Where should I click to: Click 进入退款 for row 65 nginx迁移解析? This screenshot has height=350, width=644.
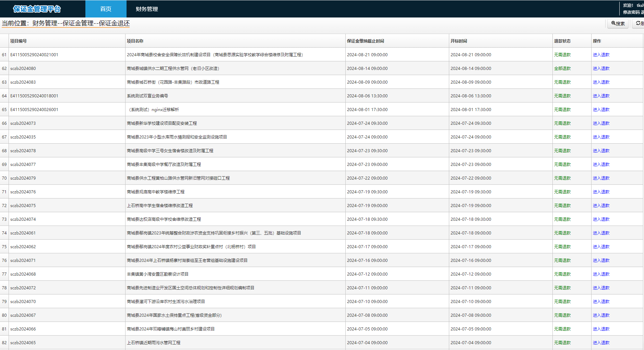click(x=601, y=110)
